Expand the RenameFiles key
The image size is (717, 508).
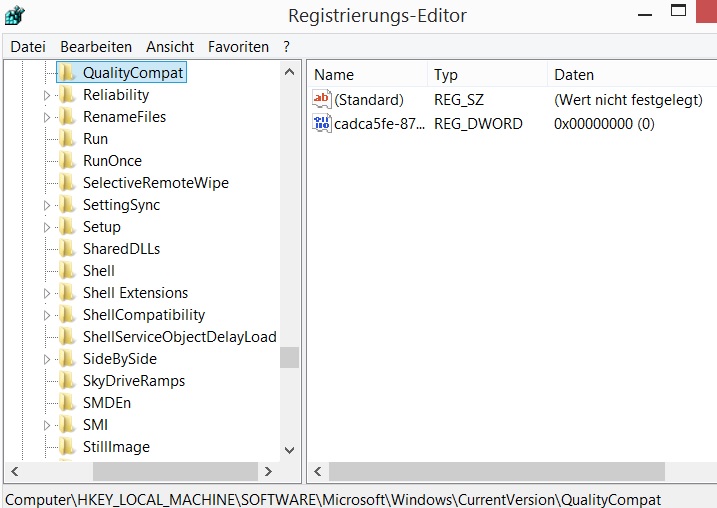47,118
